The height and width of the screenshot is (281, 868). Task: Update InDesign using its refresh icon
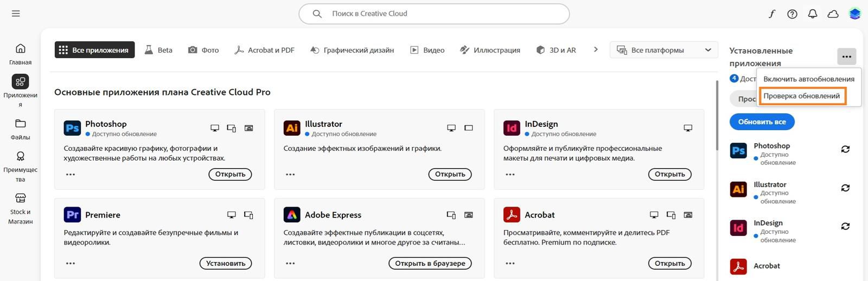(845, 226)
